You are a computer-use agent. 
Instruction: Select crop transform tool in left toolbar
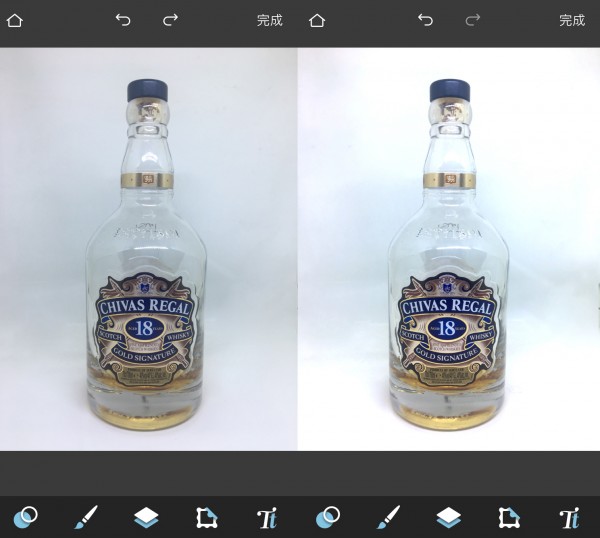207,517
